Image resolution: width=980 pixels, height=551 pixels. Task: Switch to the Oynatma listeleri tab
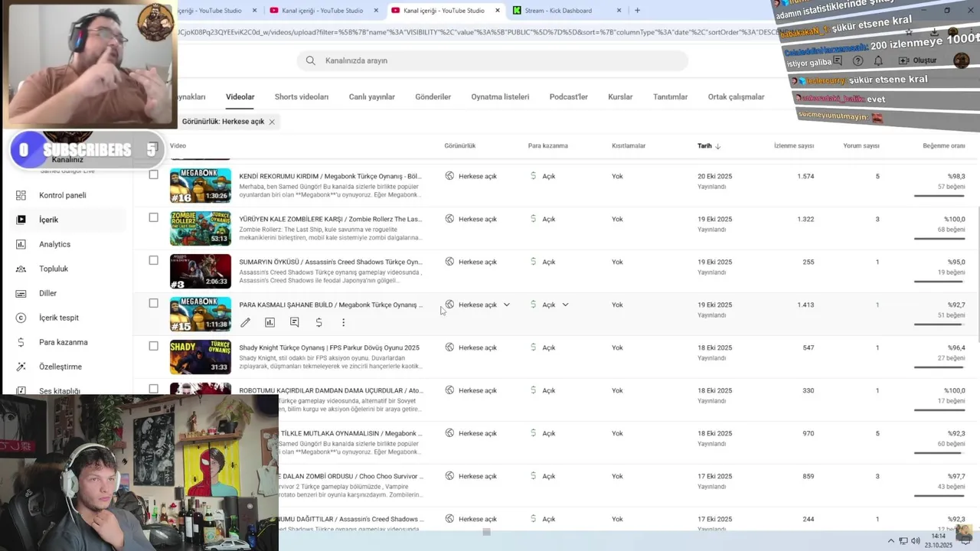click(500, 97)
